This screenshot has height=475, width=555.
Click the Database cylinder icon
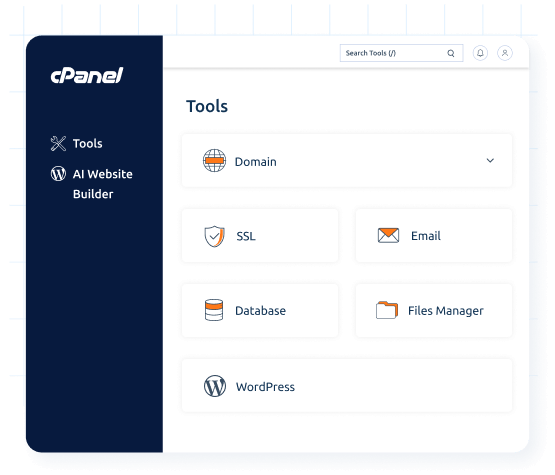click(x=214, y=310)
